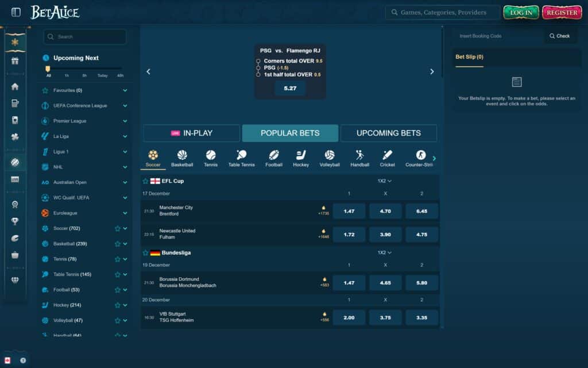Image resolution: width=588 pixels, height=368 pixels.
Task: Toggle the favourite star next to Tennis (78)
Action: pyautogui.click(x=118, y=259)
